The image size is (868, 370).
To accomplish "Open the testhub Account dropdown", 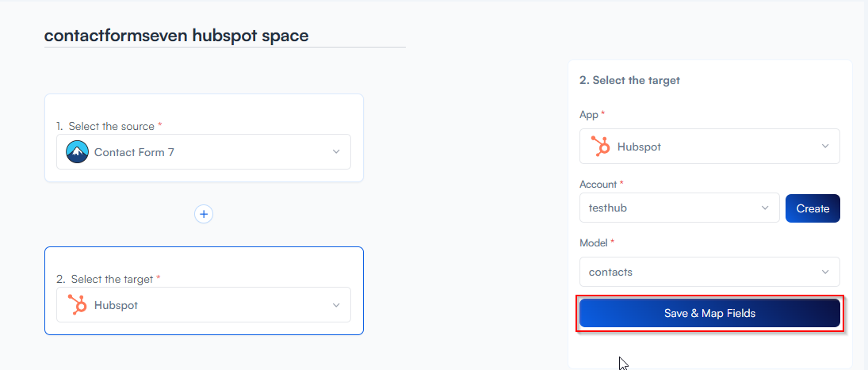I will pos(674,208).
